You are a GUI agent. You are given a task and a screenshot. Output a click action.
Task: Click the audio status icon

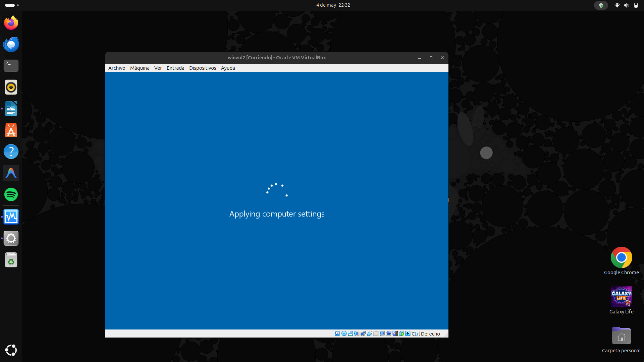357,334
